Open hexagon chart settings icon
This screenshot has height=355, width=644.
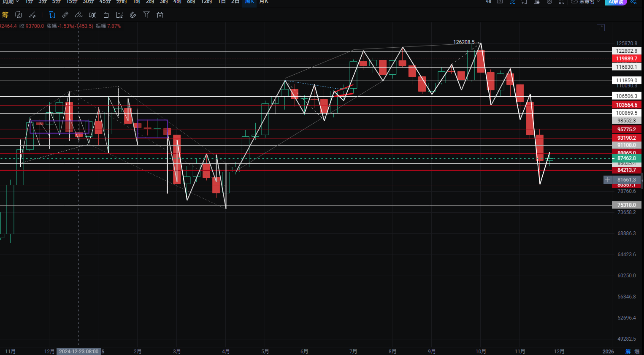click(549, 2)
